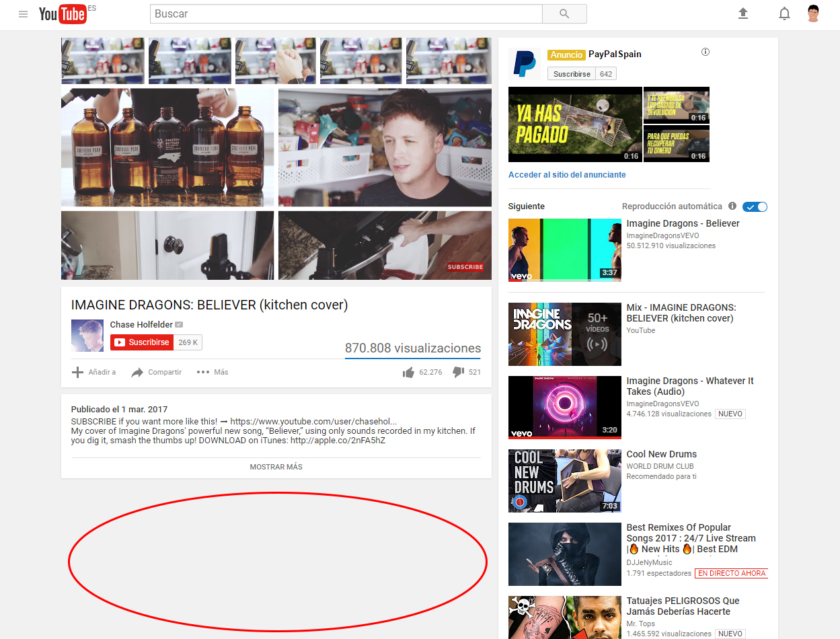Image resolution: width=840 pixels, height=639 pixels.
Task: Open the notifications bell icon
Action: 784,13
